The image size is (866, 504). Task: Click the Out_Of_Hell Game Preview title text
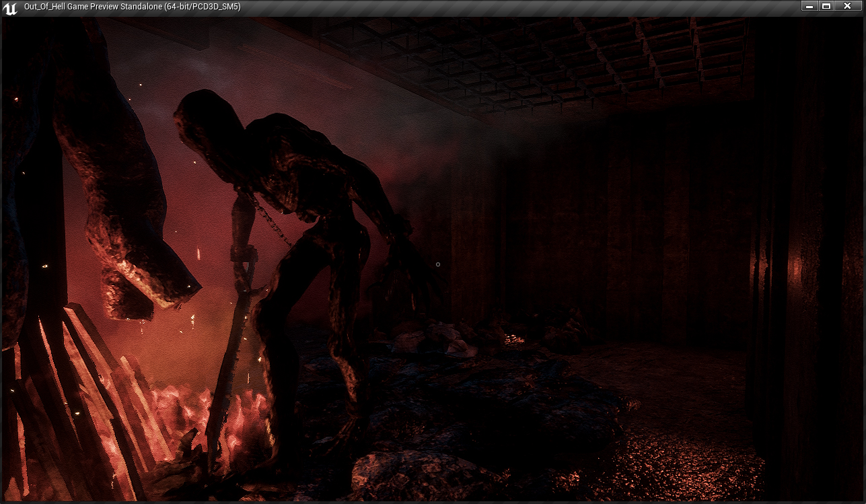pos(132,7)
